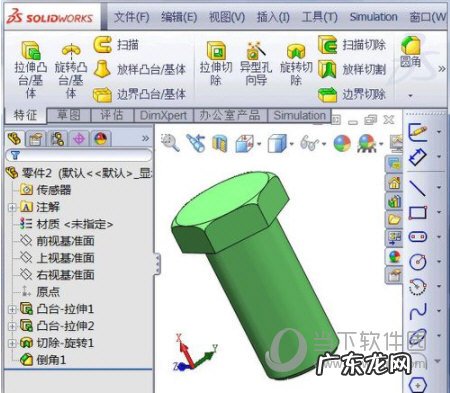Select the Lofted Cut (放样切割) tool

coord(352,69)
